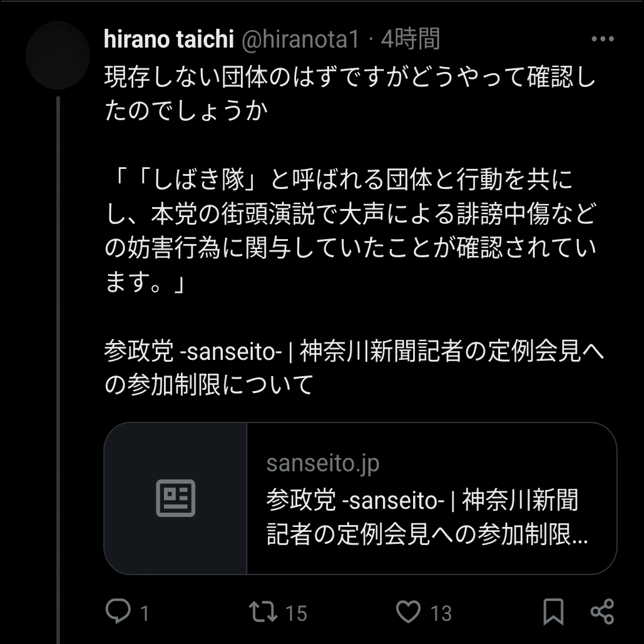Visit the @hiranota1 handle link
The width and height of the screenshot is (644, 644).
pos(300,39)
